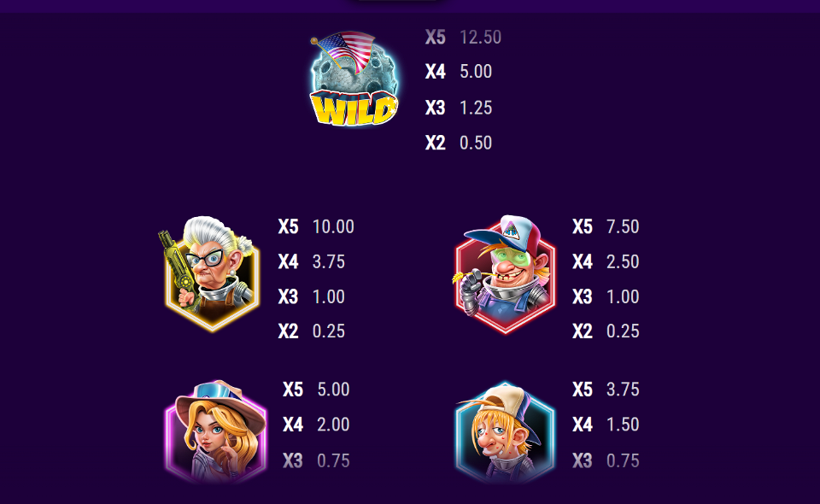Click the American flag on the moon
This screenshot has height=504, width=820.
(x=343, y=51)
